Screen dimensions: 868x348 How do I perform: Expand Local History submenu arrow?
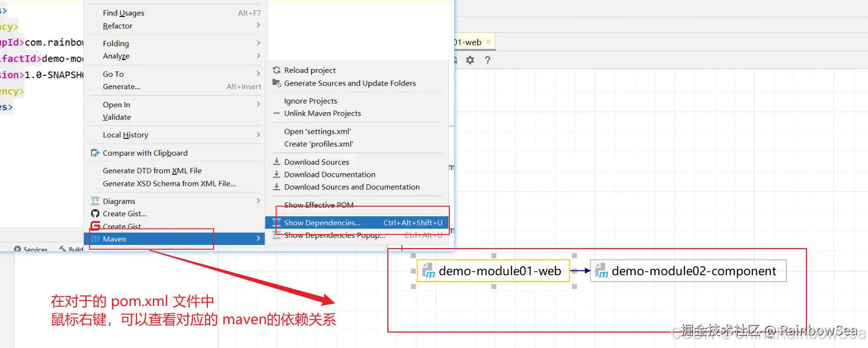(258, 135)
